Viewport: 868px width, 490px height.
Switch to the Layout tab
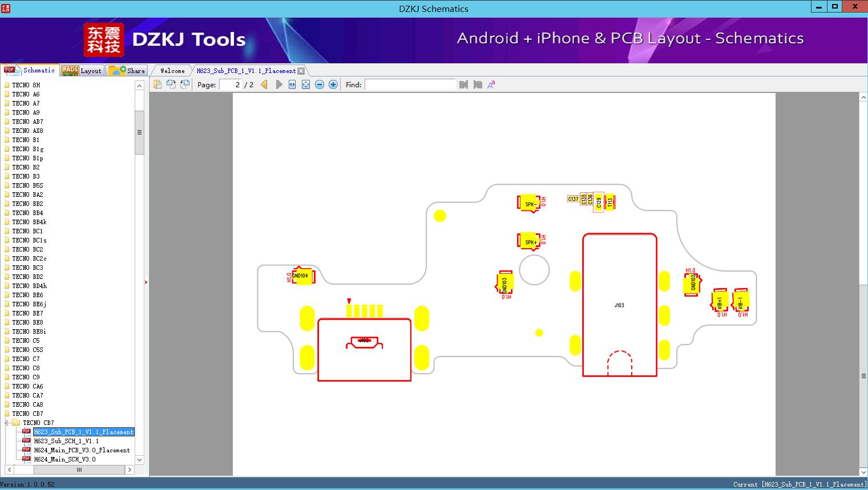82,70
